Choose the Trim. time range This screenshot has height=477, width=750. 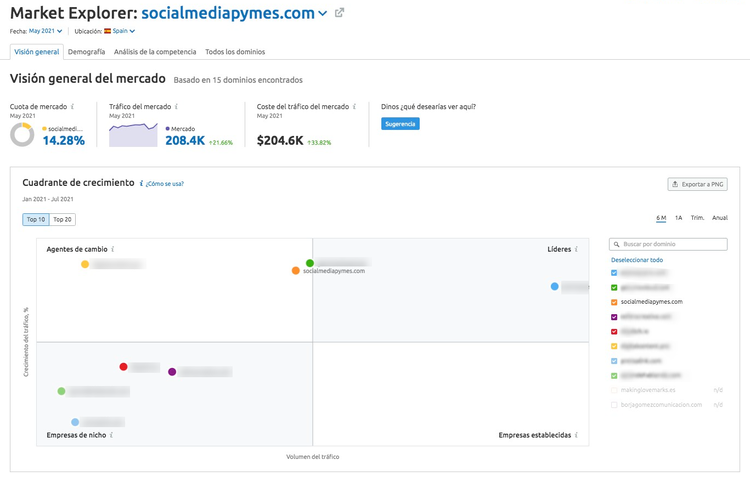(x=697, y=218)
